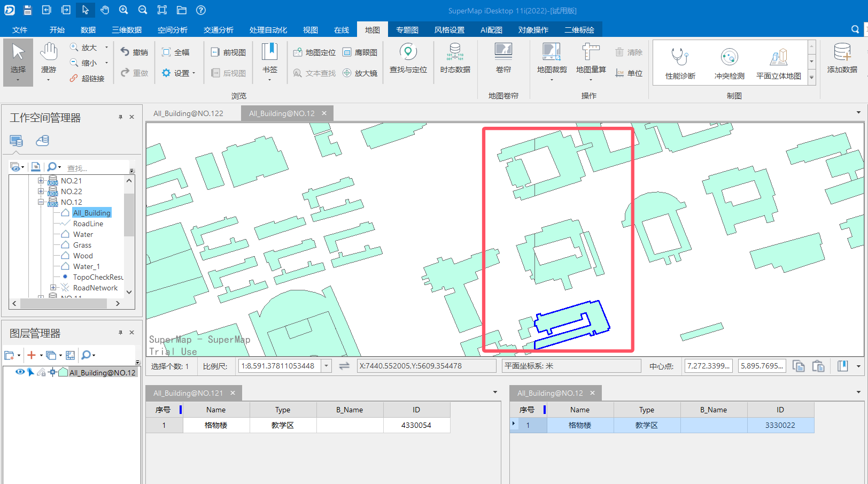Click the layer manager map frame icon
This screenshot has height=484, width=868.
point(70,355)
